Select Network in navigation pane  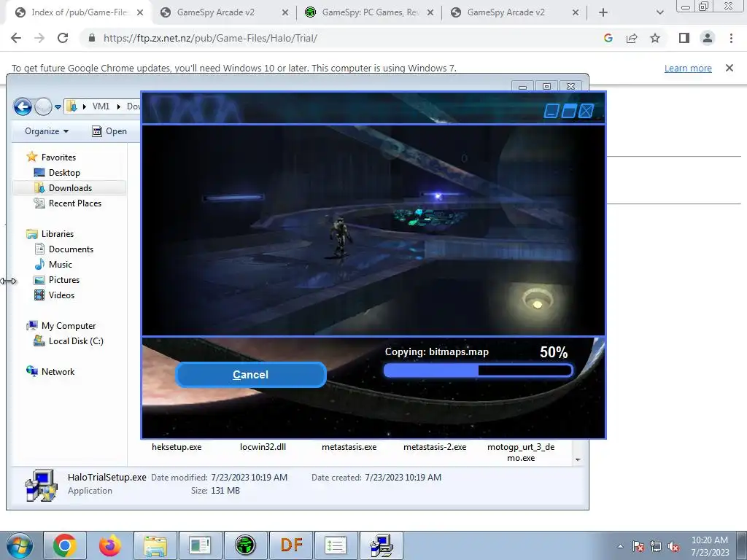[58, 371]
